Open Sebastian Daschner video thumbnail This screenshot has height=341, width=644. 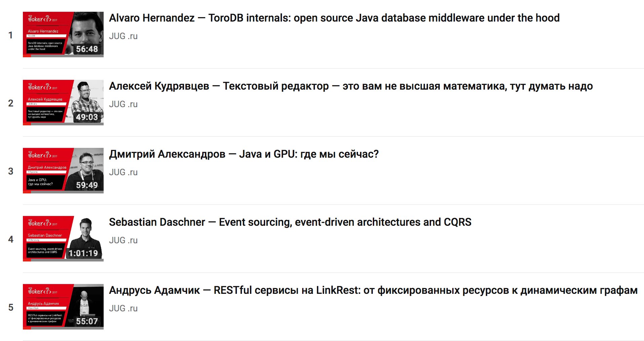[63, 239]
